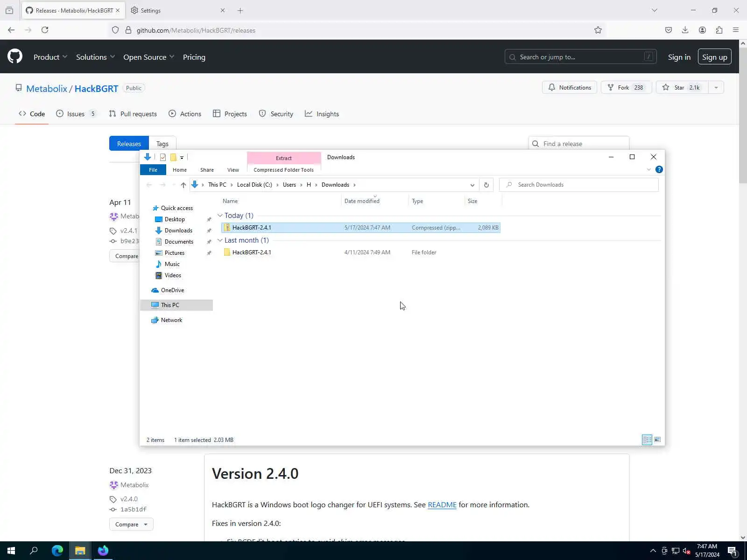Close the Releases browser tab
Viewport: 747px width, 560px height.
[x=118, y=10]
